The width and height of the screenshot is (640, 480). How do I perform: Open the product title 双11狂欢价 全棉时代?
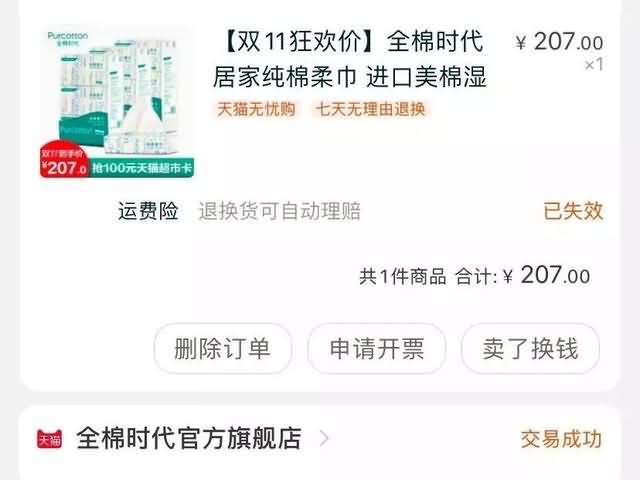pyautogui.click(x=350, y=59)
